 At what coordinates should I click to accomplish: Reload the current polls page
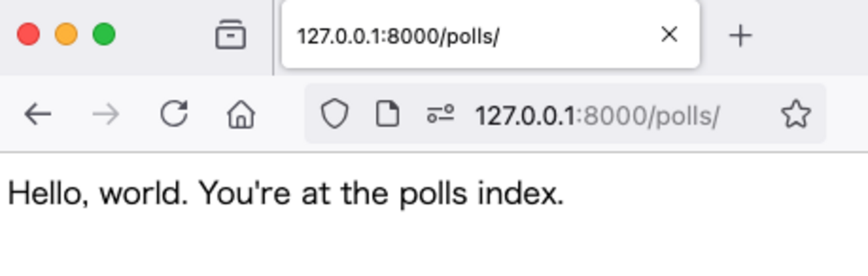coord(174,114)
